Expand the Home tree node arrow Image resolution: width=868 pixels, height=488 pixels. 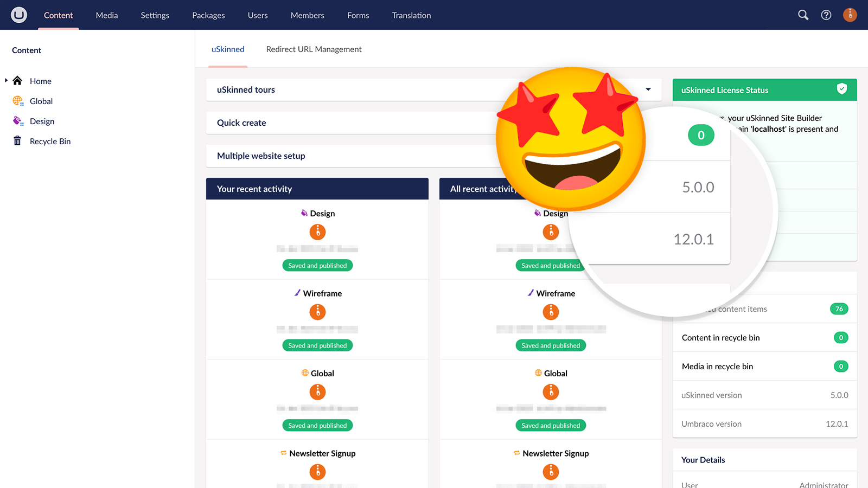click(6, 80)
